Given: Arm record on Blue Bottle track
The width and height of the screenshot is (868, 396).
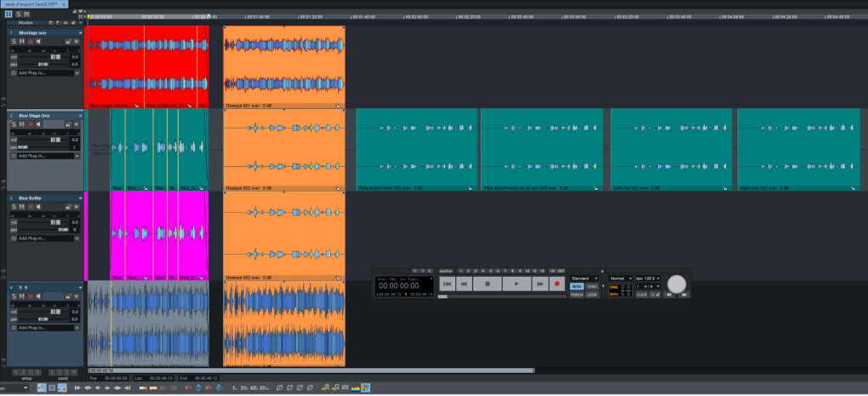Looking at the screenshot, I should click(31, 207).
